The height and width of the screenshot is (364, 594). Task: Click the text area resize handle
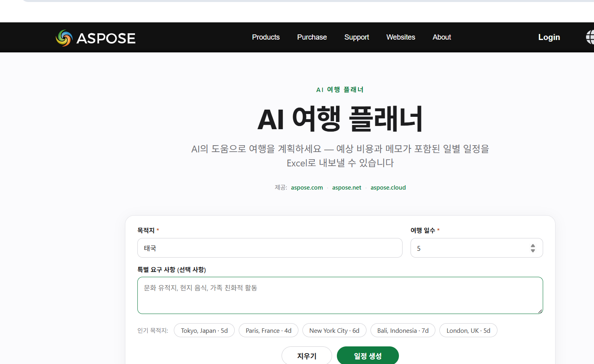point(540,311)
